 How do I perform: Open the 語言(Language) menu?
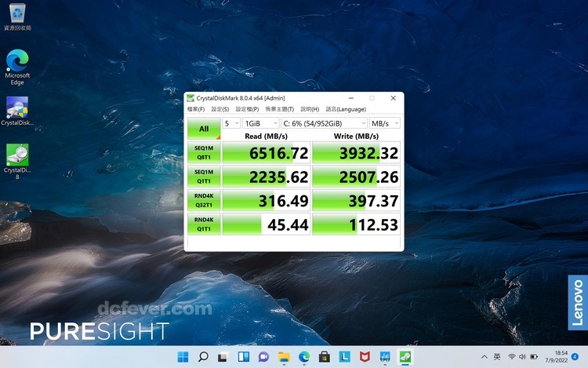(346, 109)
